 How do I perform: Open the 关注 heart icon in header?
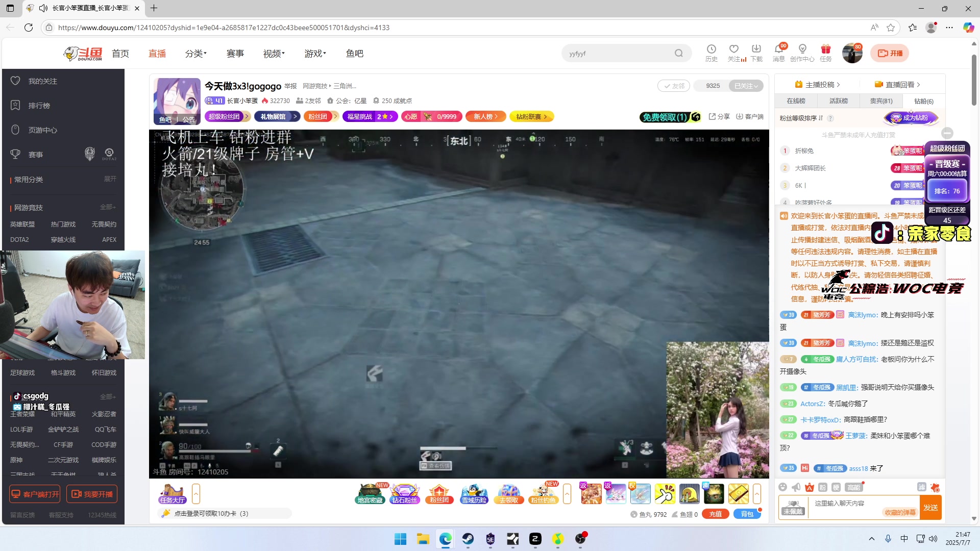[734, 49]
